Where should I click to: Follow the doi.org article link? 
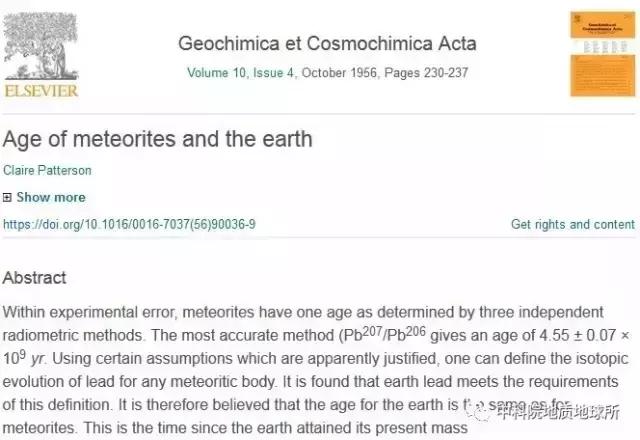129,224
